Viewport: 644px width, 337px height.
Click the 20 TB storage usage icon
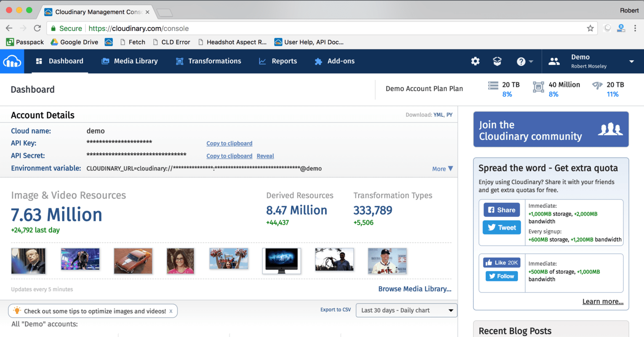[493, 86]
